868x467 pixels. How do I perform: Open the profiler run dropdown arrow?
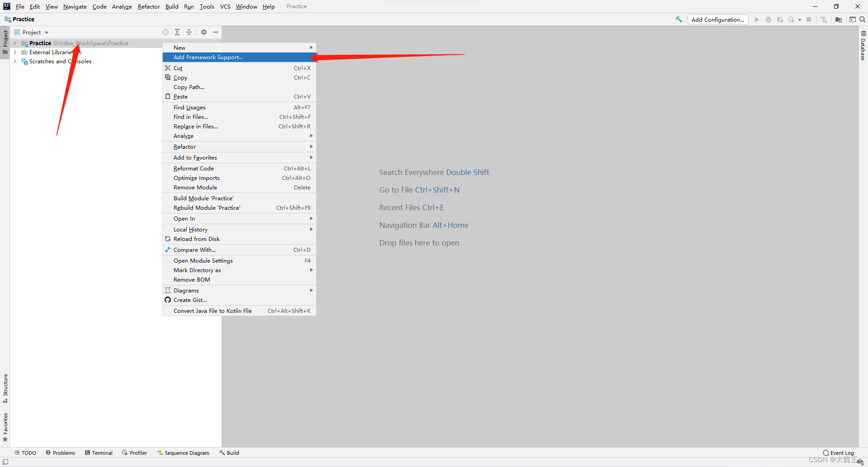point(799,20)
